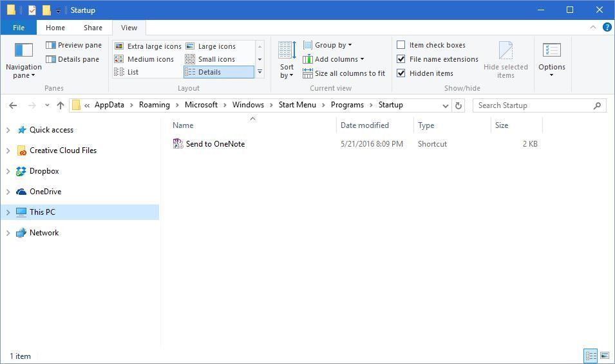Click the New folder quick access icon
The height and width of the screenshot is (364, 615).
[46, 10]
